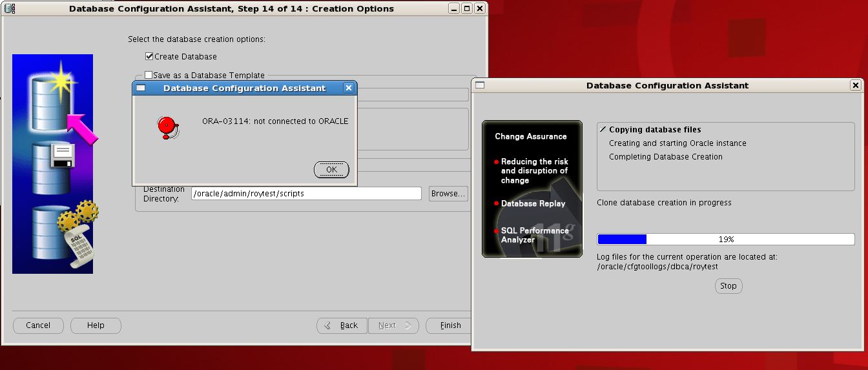Close the ORA-03114 error dialog
868x370 pixels.
point(331,170)
